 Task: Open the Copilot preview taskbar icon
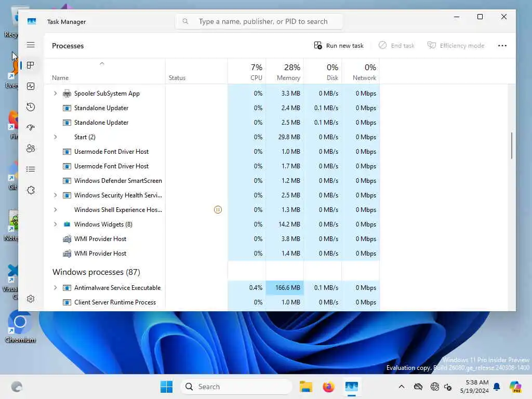515,387
